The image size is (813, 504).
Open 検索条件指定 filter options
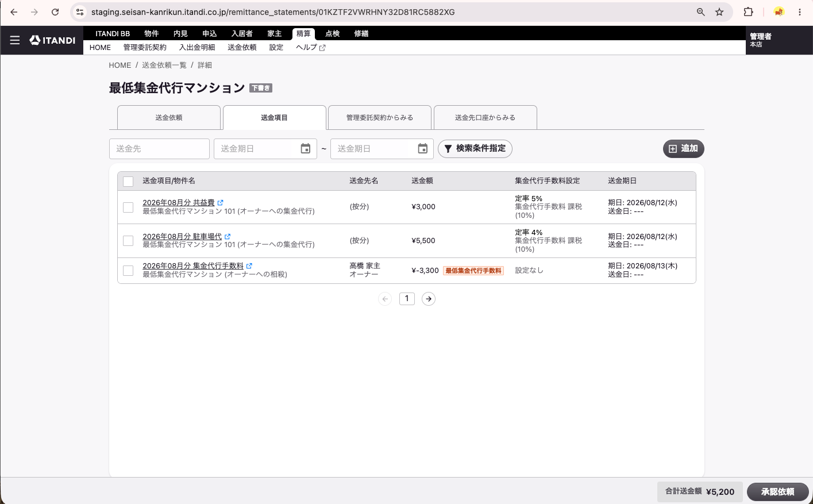475,149
